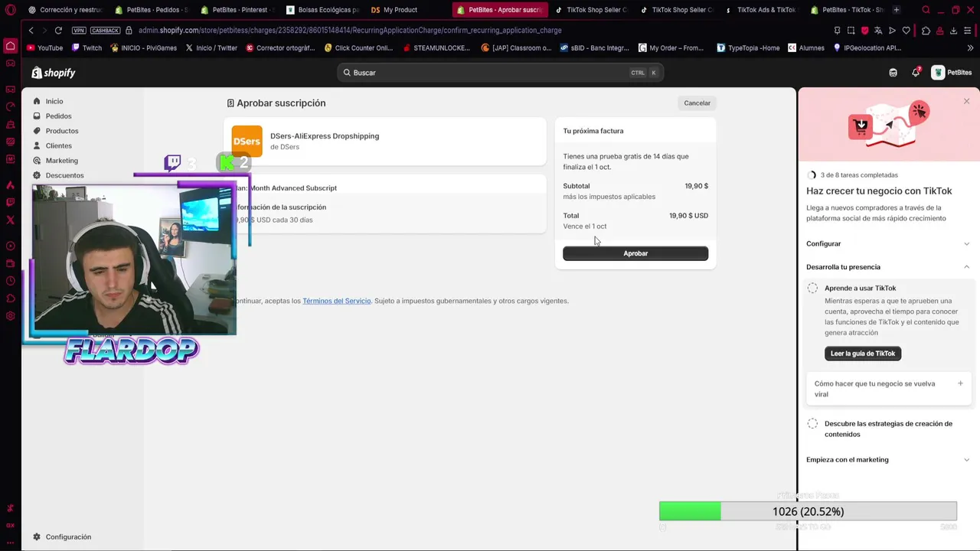Open X in the Opera sidebar
Screen dimensions: 980x551
pyautogui.click(x=10, y=220)
